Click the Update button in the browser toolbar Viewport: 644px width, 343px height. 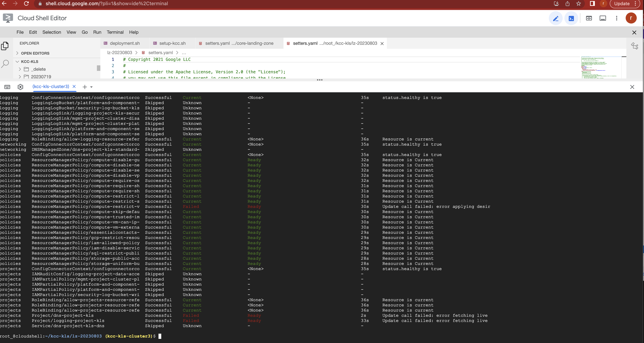click(x=622, y=3)
